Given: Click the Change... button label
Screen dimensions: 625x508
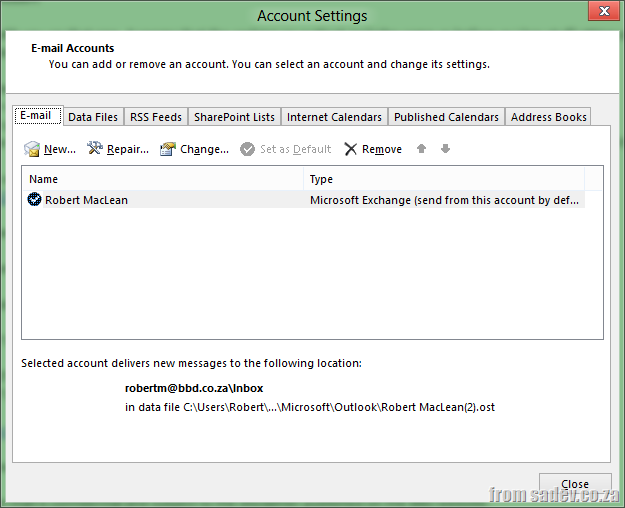Looking at the screenshot, I should 204,149.
